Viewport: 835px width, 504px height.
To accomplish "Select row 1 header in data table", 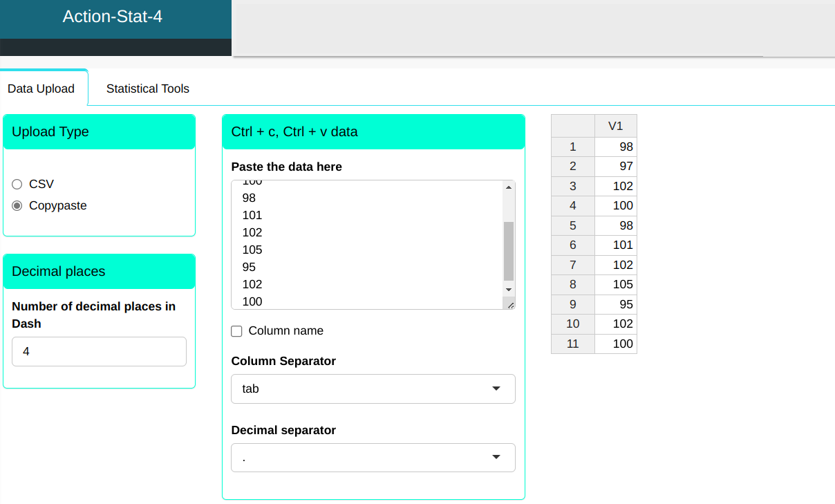I will [572, 147].
